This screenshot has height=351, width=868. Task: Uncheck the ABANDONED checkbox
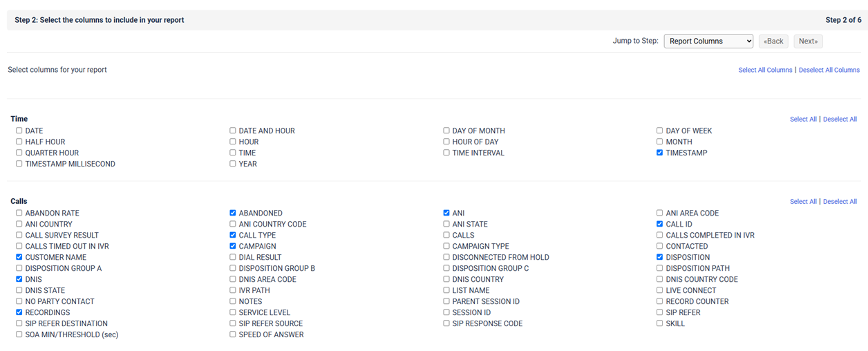(233, 213)
